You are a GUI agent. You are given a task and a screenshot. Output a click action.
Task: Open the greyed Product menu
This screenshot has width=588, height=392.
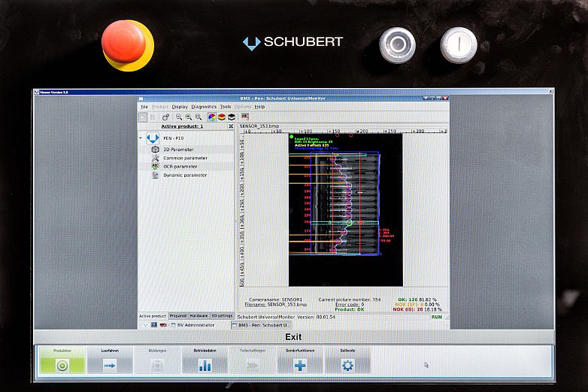[x=160, y=107]
